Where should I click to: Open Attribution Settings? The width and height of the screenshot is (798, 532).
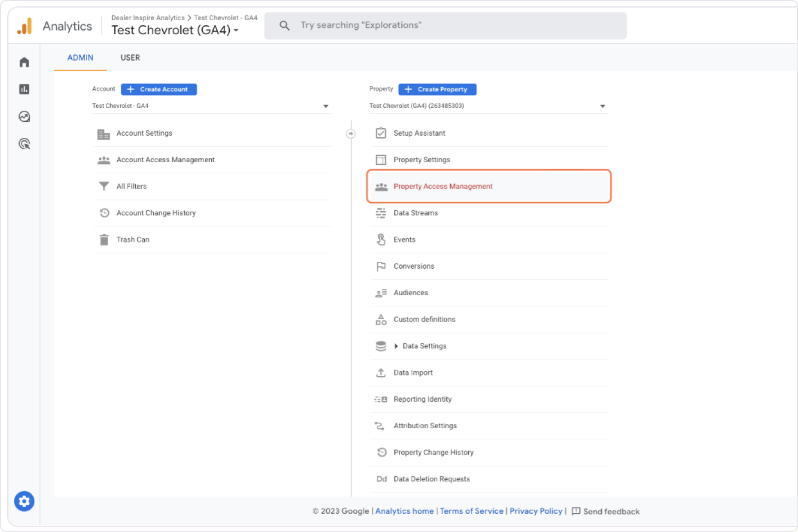tap(489, 426)
